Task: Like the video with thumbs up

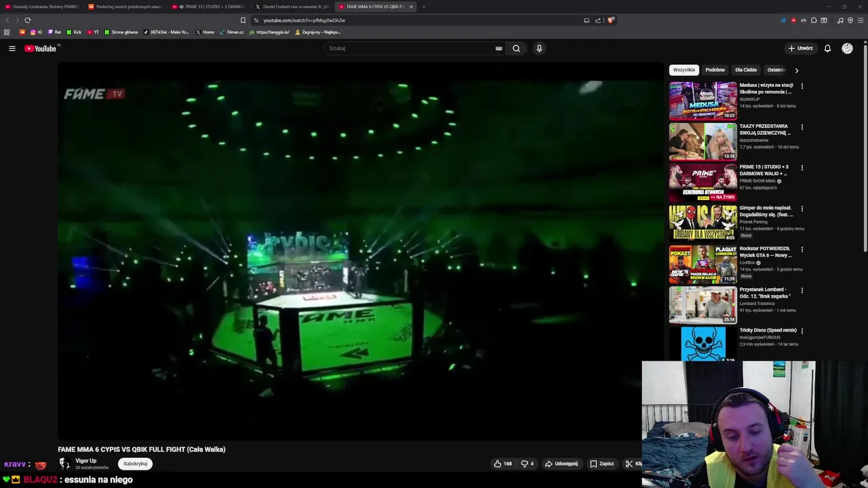Action: tap(502, 464)
